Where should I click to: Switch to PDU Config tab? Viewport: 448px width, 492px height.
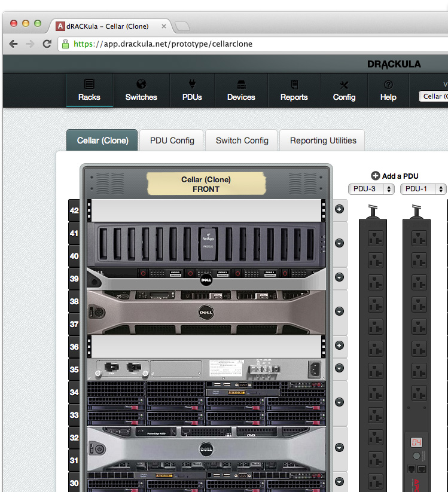[x=172, y=140]
